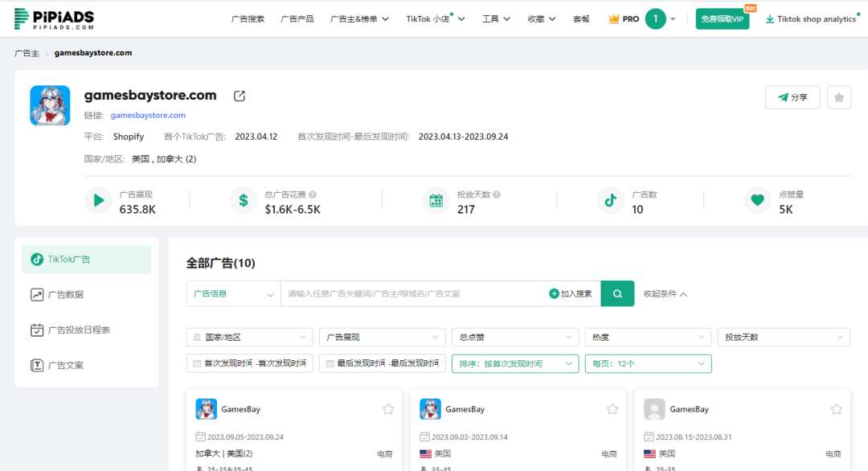The height and width of the screenshot is (471, 868).
Task: Open the 每页: 12个 dropdown
Action: (x=648, y=363)
